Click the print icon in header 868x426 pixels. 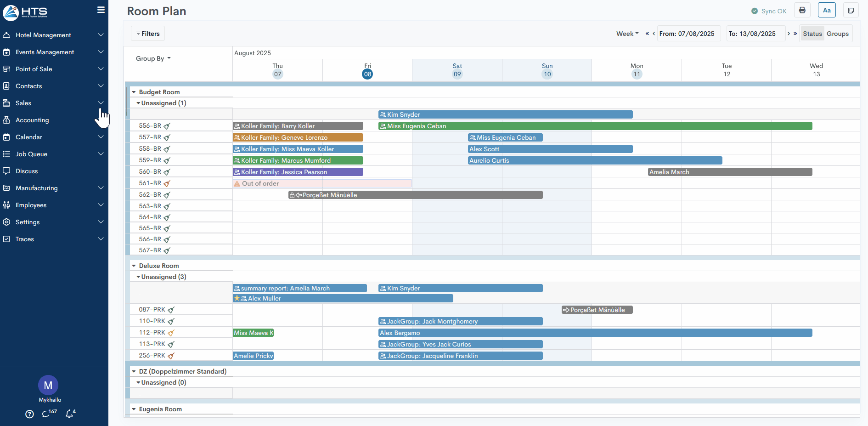click(802, 11)
